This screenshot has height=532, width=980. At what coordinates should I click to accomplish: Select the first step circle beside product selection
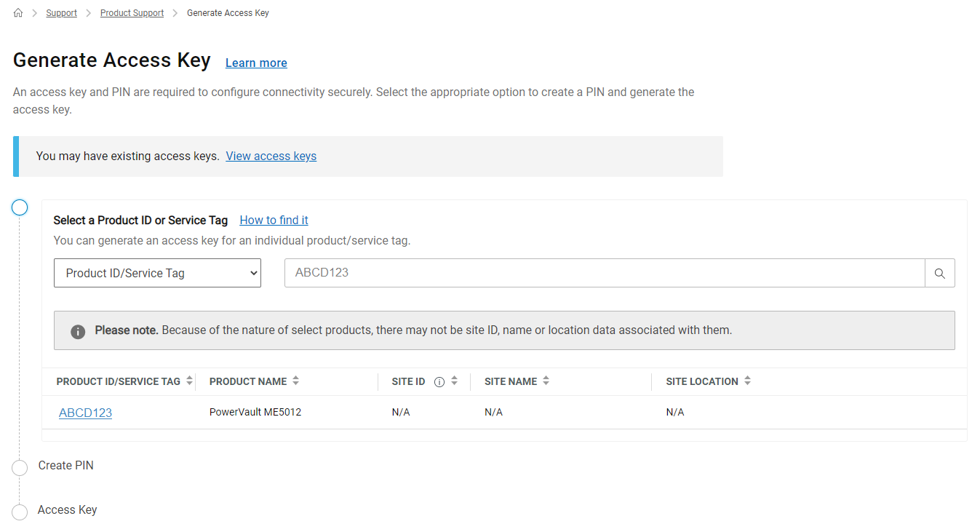20,207
